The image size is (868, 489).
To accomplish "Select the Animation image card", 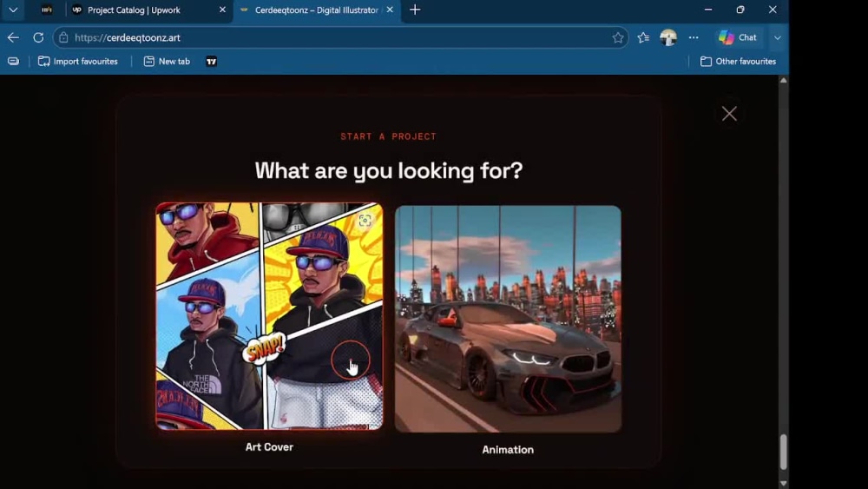I will point(508,319).
